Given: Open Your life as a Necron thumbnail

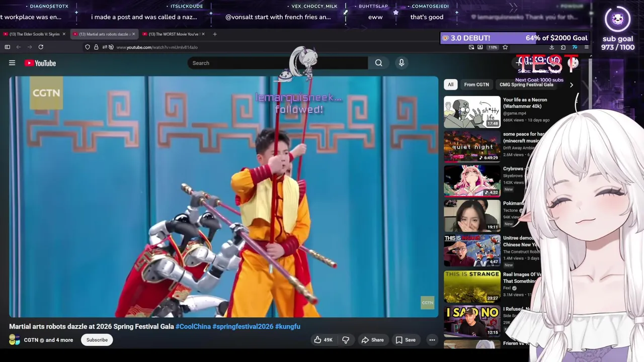Looking at the screenshot, I should 472,112.
